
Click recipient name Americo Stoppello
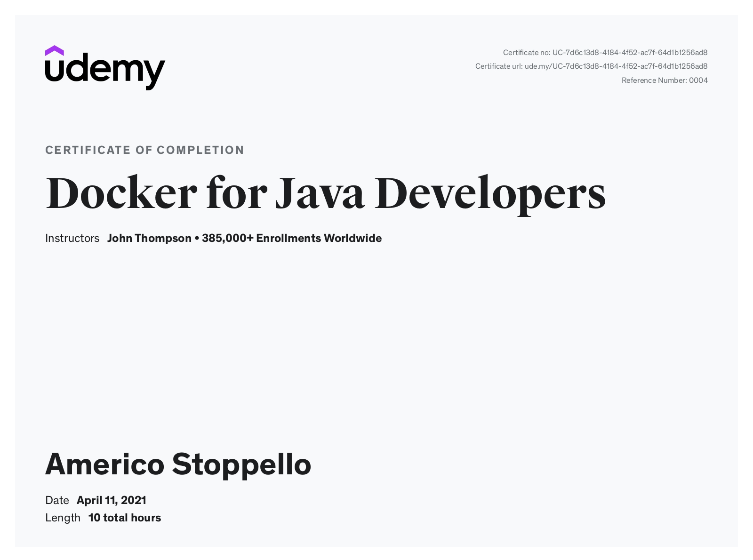click(178, 464)
